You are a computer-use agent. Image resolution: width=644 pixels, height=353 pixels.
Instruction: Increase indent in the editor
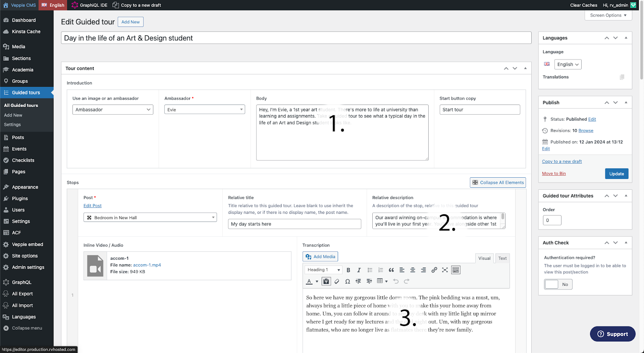(369, 281)
